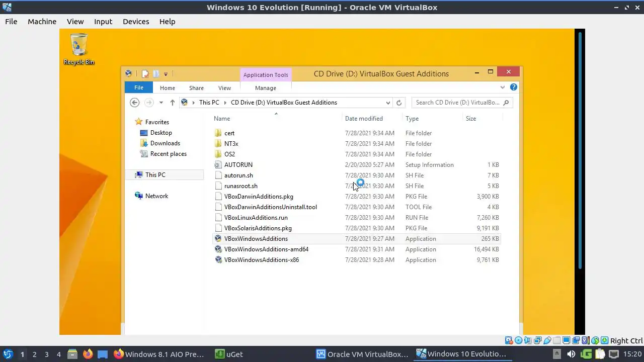The height and width of the screenshot is (362, 644).
Task: Open the VirtualBox File menu
Action: pos(11,22)
